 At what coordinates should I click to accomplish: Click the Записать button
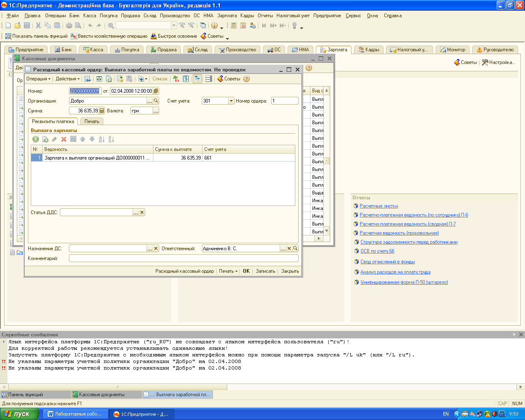coord(265,271)
